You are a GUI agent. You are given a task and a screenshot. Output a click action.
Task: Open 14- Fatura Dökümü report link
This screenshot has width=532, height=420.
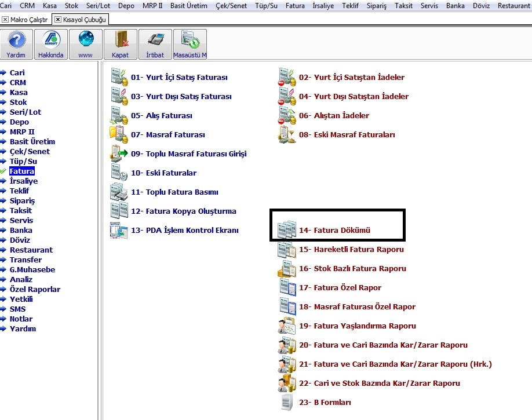coord(334,230)
